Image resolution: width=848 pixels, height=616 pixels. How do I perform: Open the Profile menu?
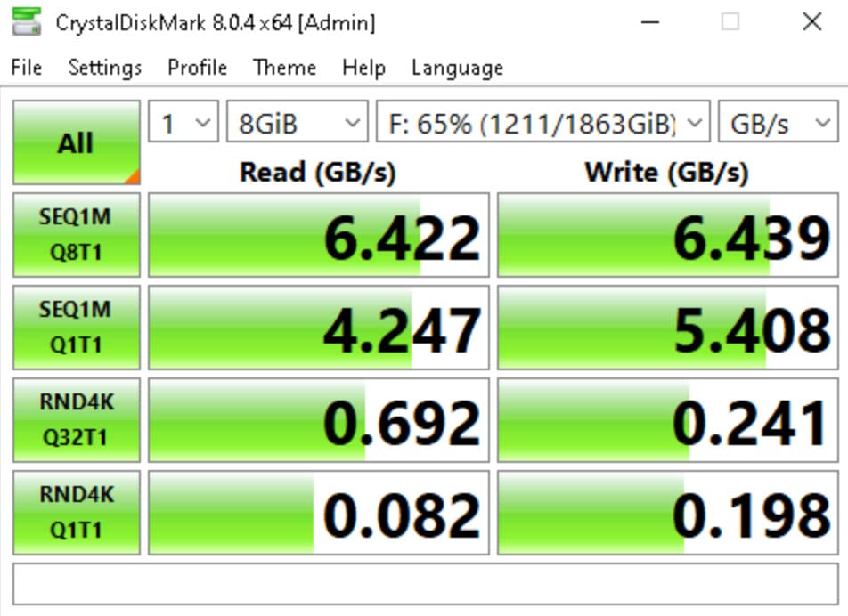tap(198, 68)
